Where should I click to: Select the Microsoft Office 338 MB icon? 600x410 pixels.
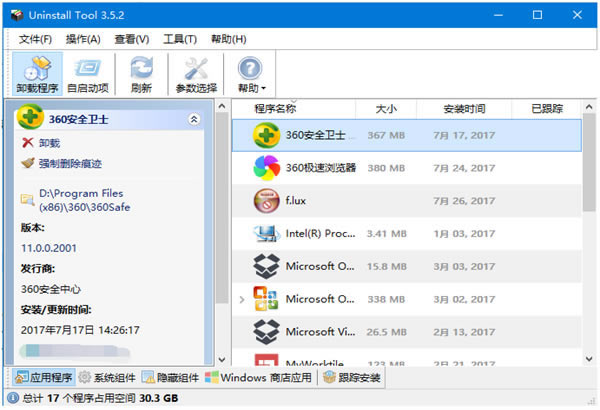point(266,299)
